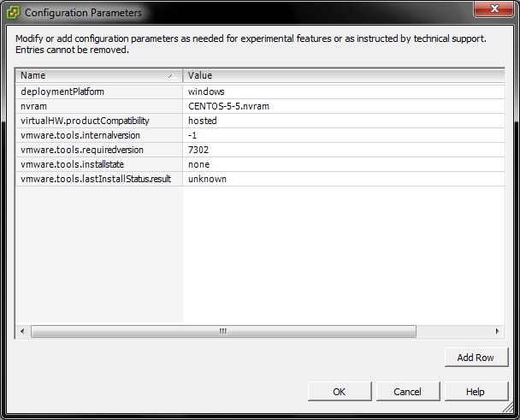The image size is (520, 420).
Task: Click the Configuration Parameters title bar icon
Action: (13, 13)
